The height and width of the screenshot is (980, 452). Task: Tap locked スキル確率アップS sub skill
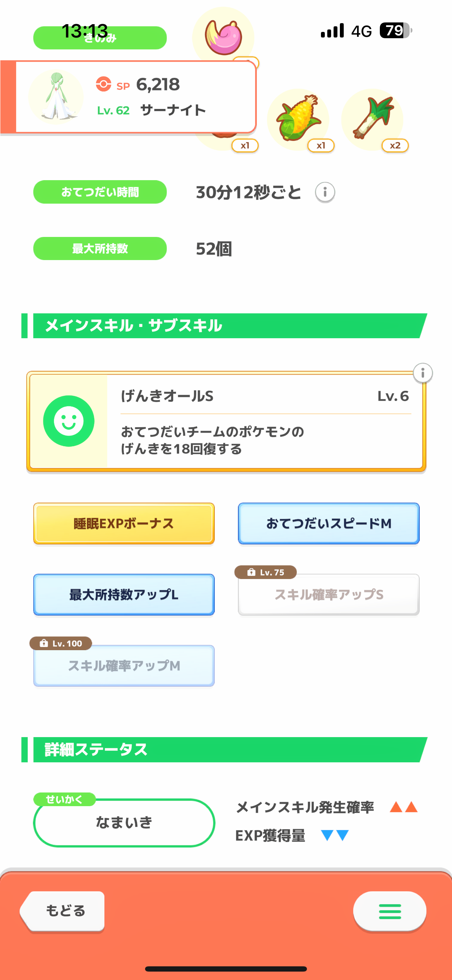point(329,594)
